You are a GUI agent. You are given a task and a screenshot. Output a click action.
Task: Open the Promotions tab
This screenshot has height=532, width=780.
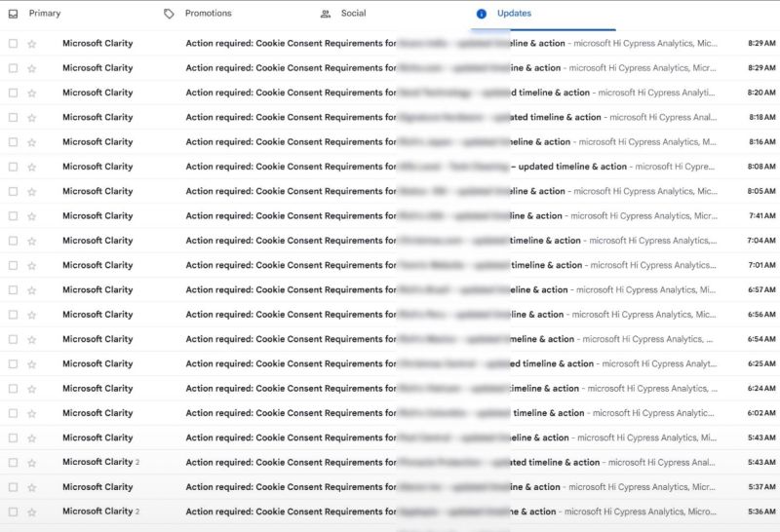[x=208, y=14]
